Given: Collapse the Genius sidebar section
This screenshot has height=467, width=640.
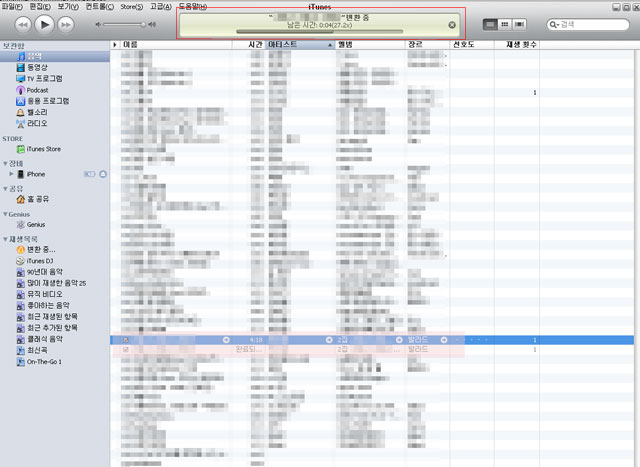Looking at the screenshot, I should (5, 214).
